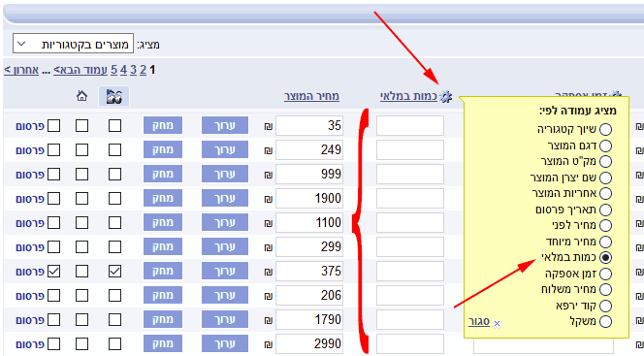
Task: Click the price field showing 375
Action: coord(309,271)
